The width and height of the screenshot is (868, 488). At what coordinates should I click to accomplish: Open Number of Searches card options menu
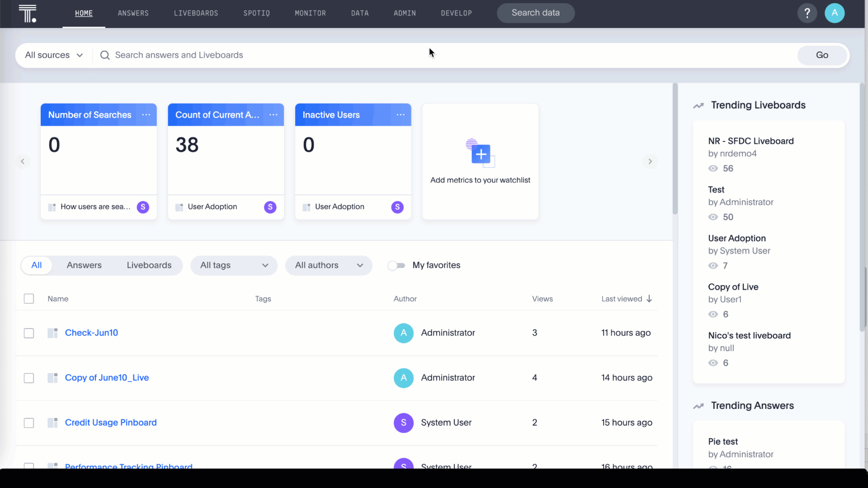[146, 115]
